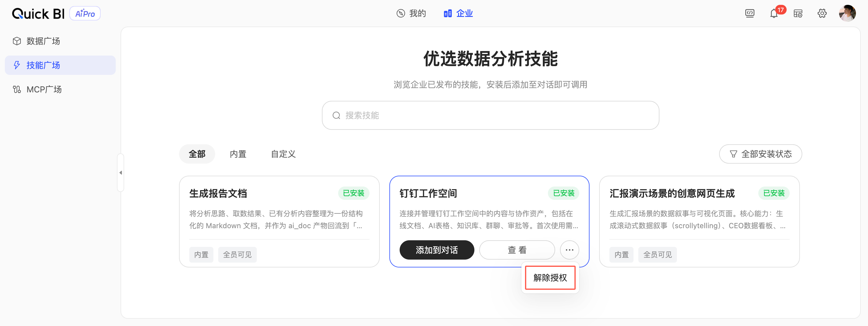Screen dimensions: 868x326
Task: Click the 技能广场 lightning icon
Action: [17, 65]
